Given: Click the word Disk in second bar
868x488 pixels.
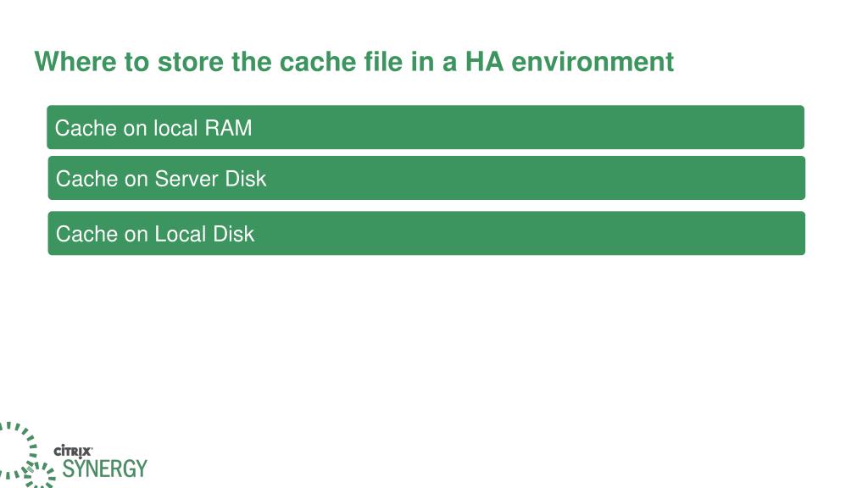Looking at the screenshot, I should 246,180.
